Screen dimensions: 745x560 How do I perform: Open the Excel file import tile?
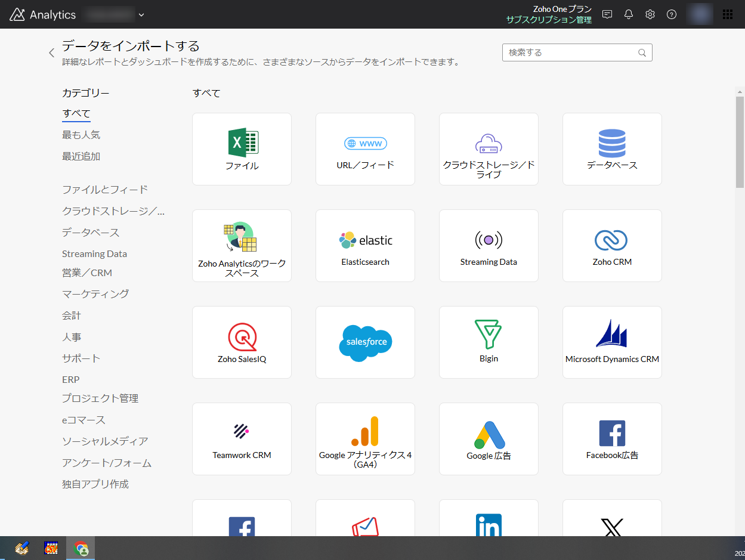click(x=242, y=149)
